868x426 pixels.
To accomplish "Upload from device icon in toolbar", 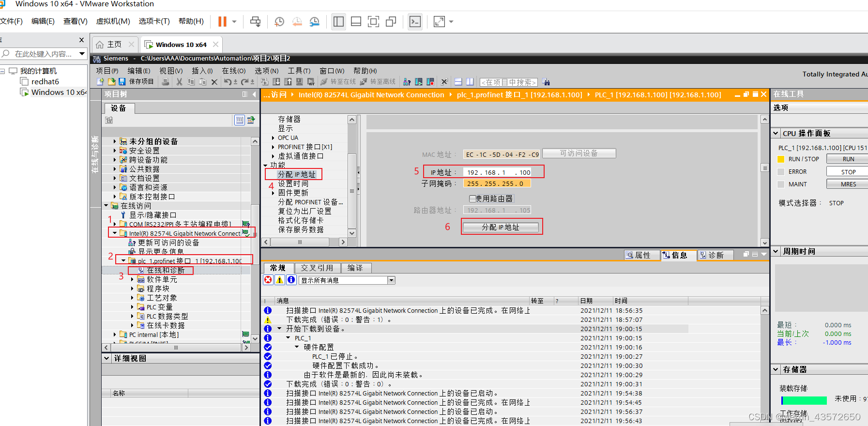I will click(x=288, y=82).
